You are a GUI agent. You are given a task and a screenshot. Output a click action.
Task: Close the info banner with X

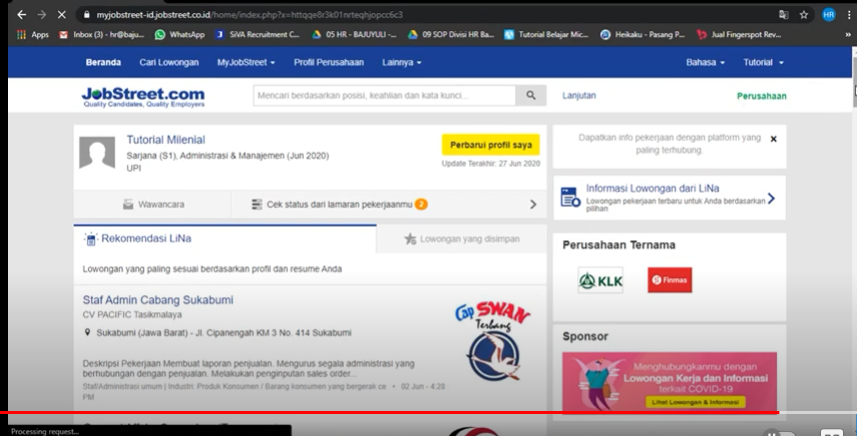pos(773,139)
